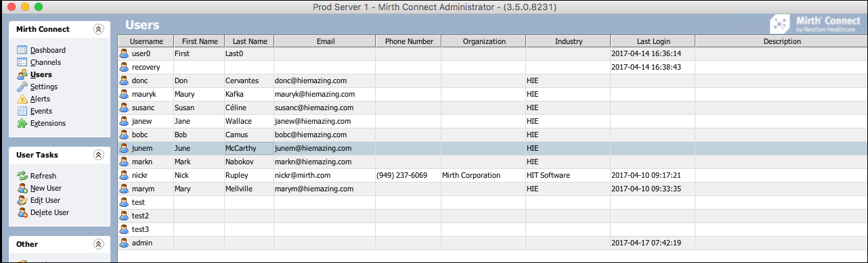The width and height of the screenshot is (868, 263).
Task: Select the nickr@mirth.com email cell
Action: coord(325,175)
